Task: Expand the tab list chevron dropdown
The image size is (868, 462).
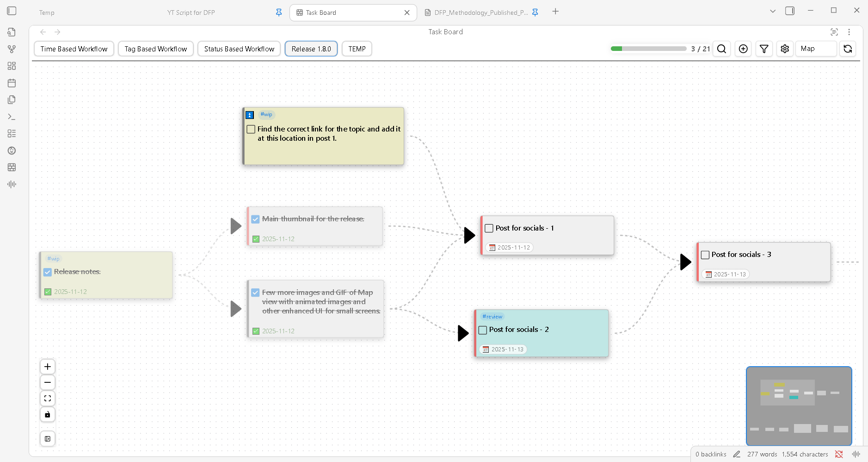Action: 772,12
